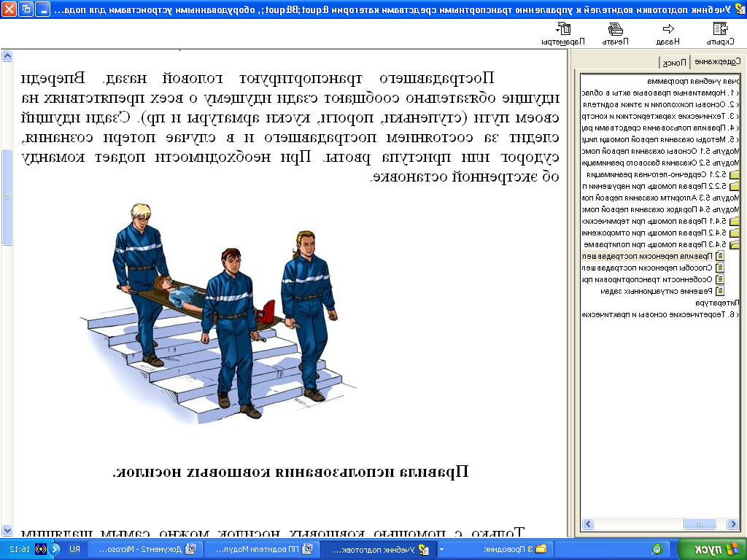Open the Пуск (Start) menu button

coord(712,550)
